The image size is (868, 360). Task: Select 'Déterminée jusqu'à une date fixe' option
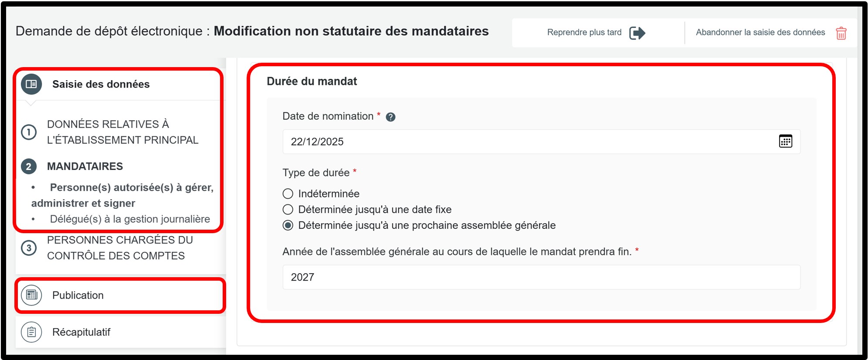(288, 210)
